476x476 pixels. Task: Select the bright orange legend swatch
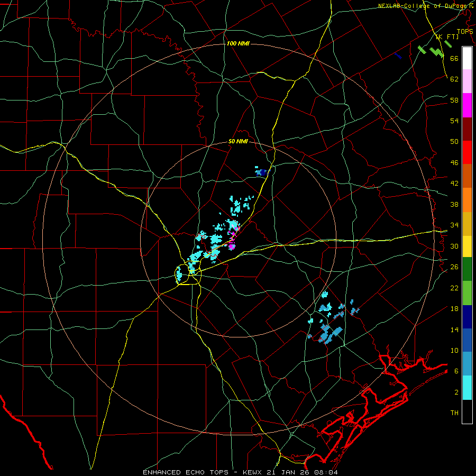pyautogui.click(x=467, y=199)
